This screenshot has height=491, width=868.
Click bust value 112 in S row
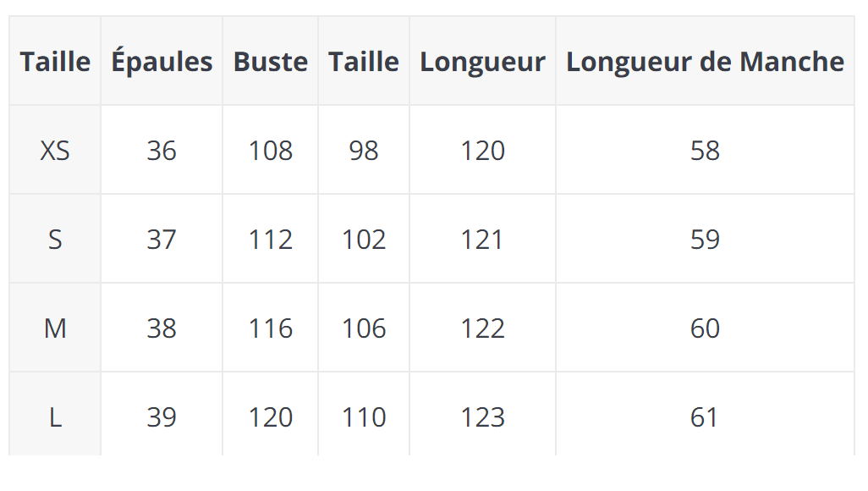pos(271,240)
